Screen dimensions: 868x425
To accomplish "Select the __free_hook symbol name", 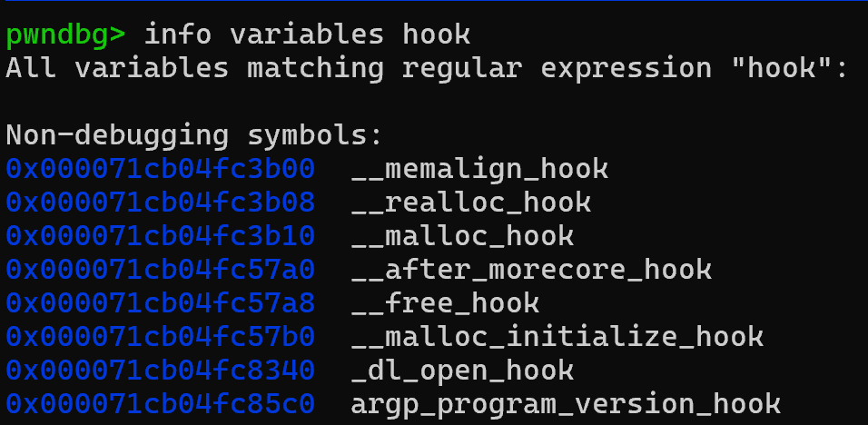I will tap(445, 303).
